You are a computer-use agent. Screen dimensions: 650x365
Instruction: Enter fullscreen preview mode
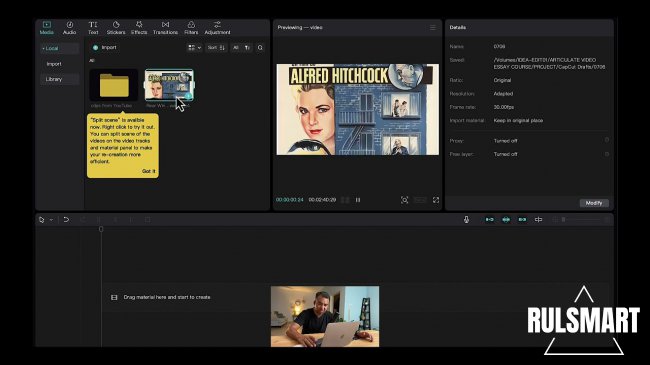tap(436, 200)
